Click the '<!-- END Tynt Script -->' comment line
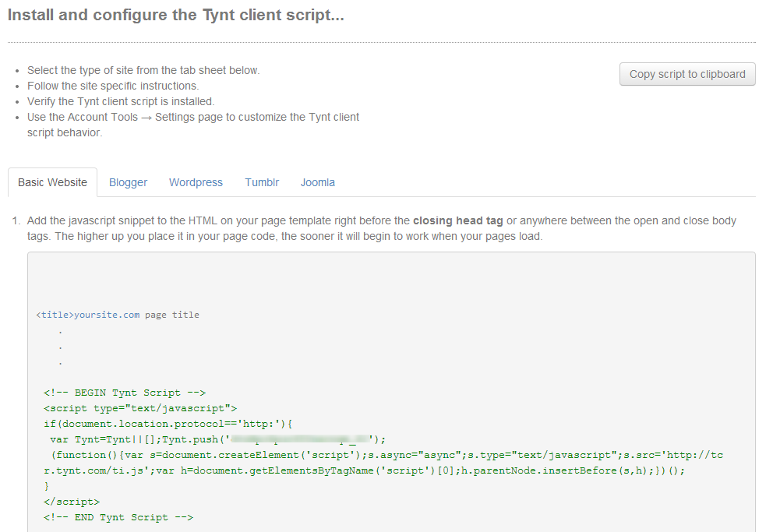Viewport: 773px width, 532px height. tap(118, 517)
